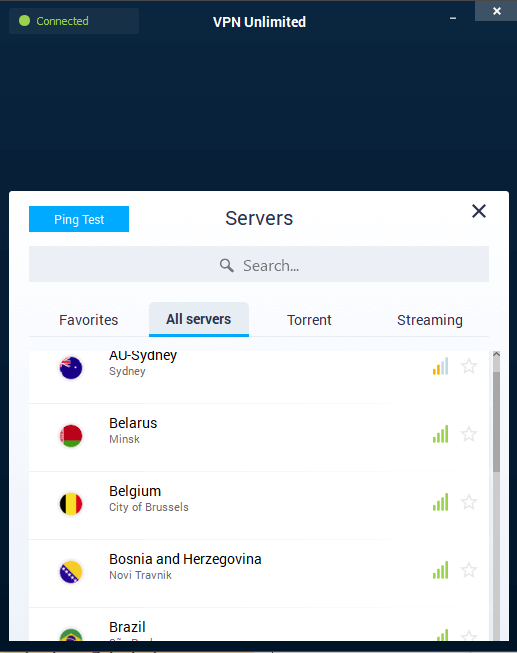This screenshot has width=517, height=653.
Task: Minimize the VPN Unlimited window
Action: click(453, 18)
